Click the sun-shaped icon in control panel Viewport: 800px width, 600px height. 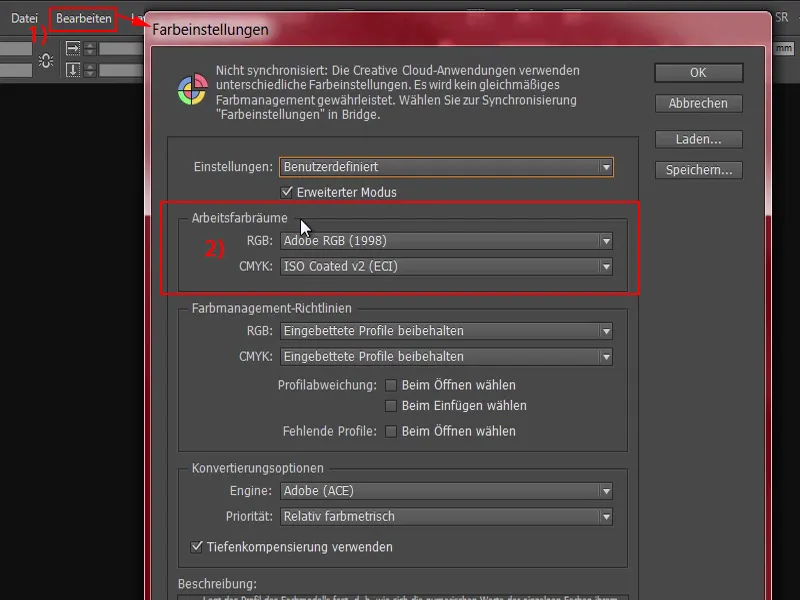(46, 61)
